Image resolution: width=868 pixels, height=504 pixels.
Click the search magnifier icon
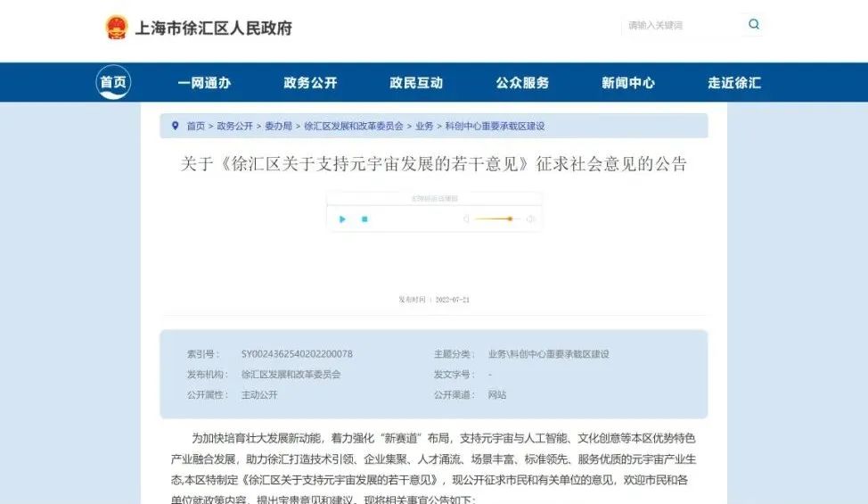tap(754, 25)
